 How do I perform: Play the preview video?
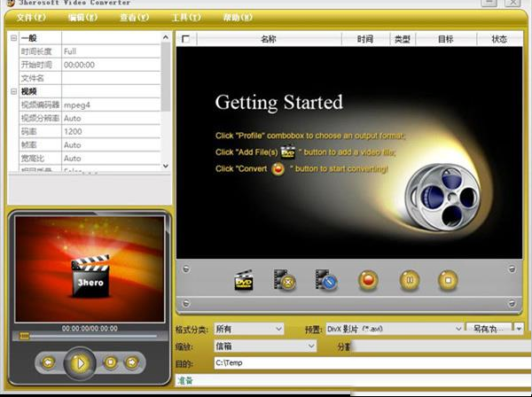click(80, 362)
